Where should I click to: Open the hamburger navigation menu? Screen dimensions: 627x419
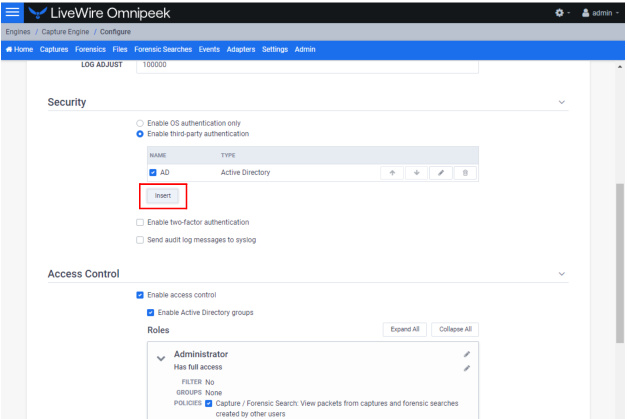pos(12,12)
